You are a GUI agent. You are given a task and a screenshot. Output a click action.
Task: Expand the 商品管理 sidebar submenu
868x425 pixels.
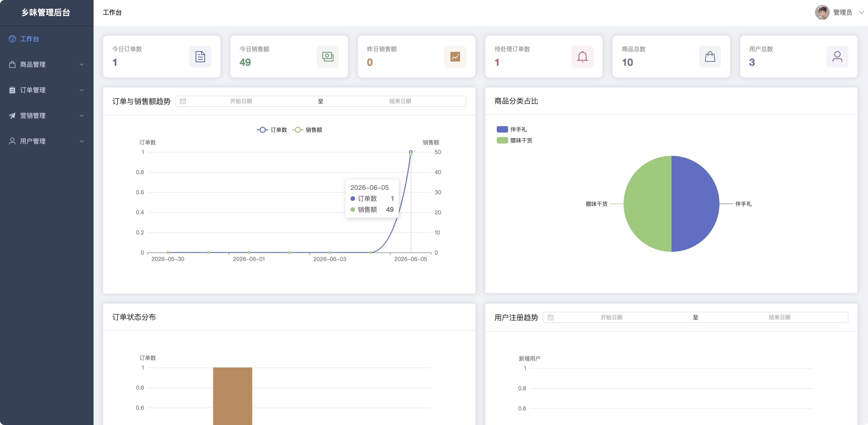coord(47,64)
